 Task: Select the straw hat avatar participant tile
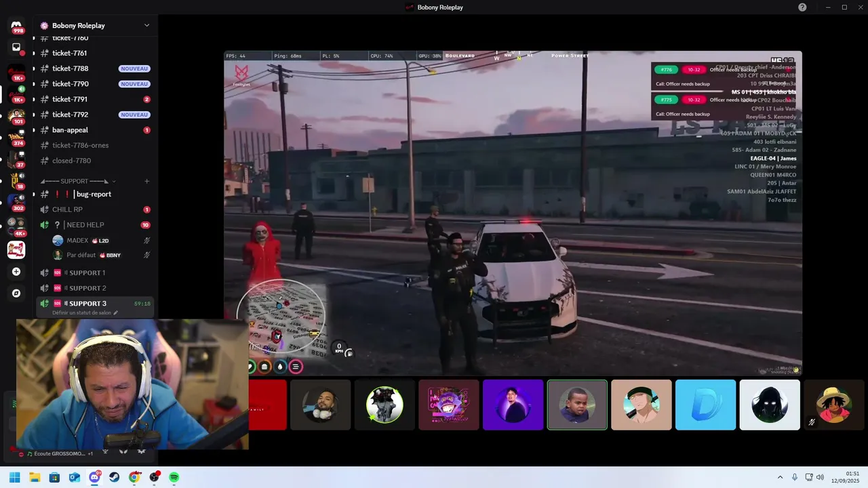click(x=835, y=405)
